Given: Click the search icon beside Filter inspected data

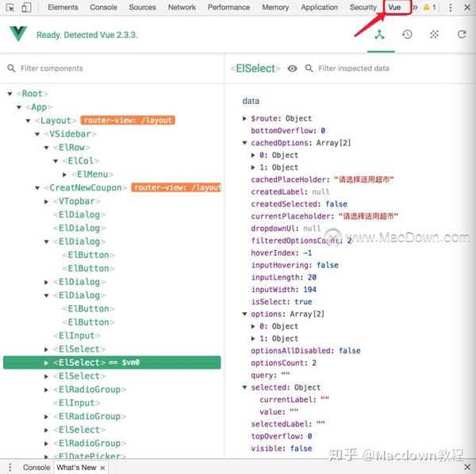Looking at the screenshot, I should pyautogui.click(x=309, y=68).
